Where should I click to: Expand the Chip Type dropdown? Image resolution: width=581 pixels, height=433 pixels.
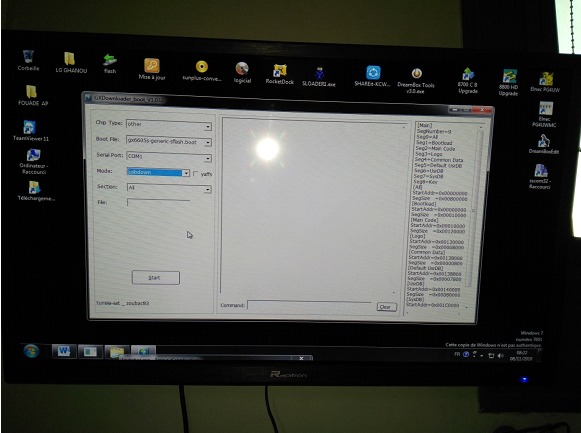[x=208, y=127]
